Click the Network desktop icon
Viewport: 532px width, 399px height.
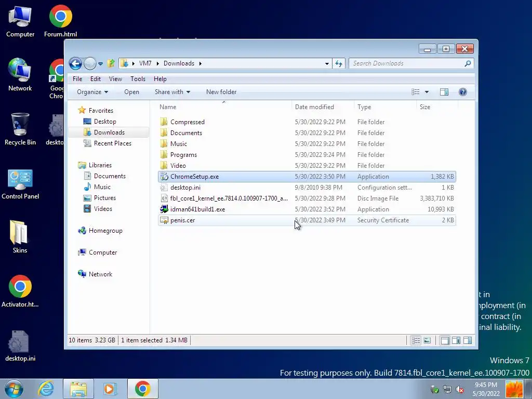20,75
